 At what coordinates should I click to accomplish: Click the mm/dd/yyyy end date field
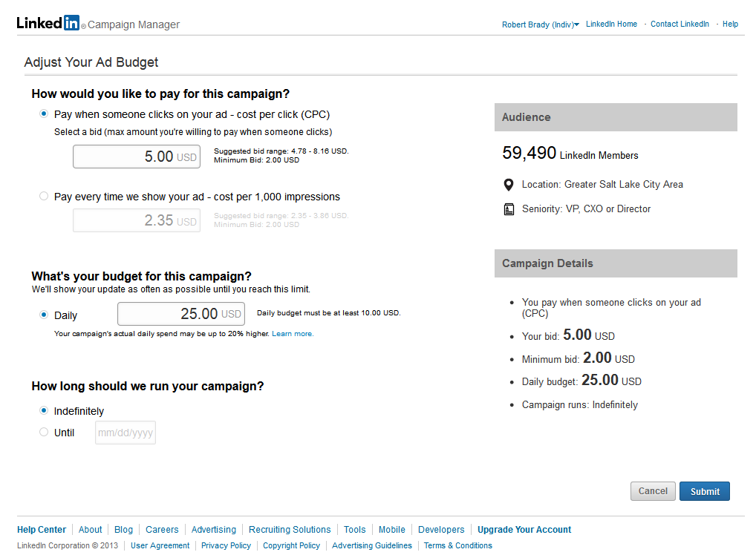click(126, 432)
